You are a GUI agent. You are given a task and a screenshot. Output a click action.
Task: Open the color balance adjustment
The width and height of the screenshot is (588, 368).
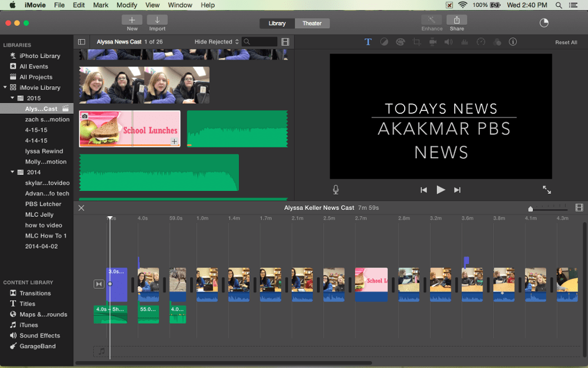pyautogui.click(x=384, y=41)
